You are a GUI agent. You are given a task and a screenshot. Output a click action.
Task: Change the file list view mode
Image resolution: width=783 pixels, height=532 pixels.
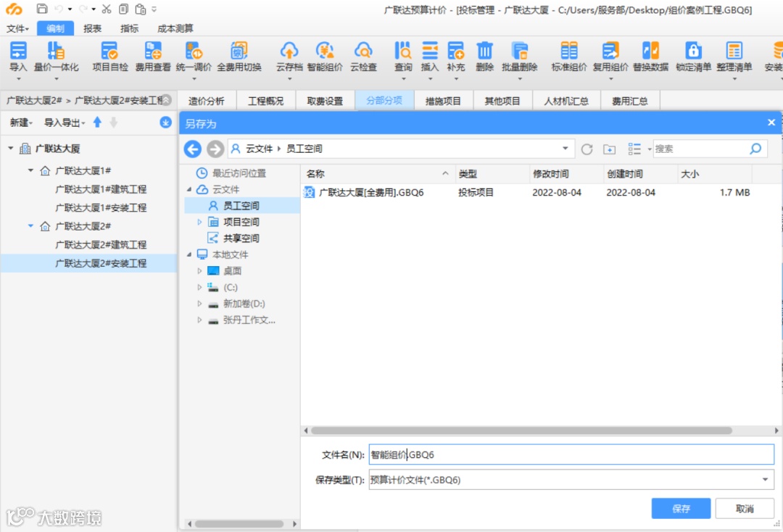(634, 149)
